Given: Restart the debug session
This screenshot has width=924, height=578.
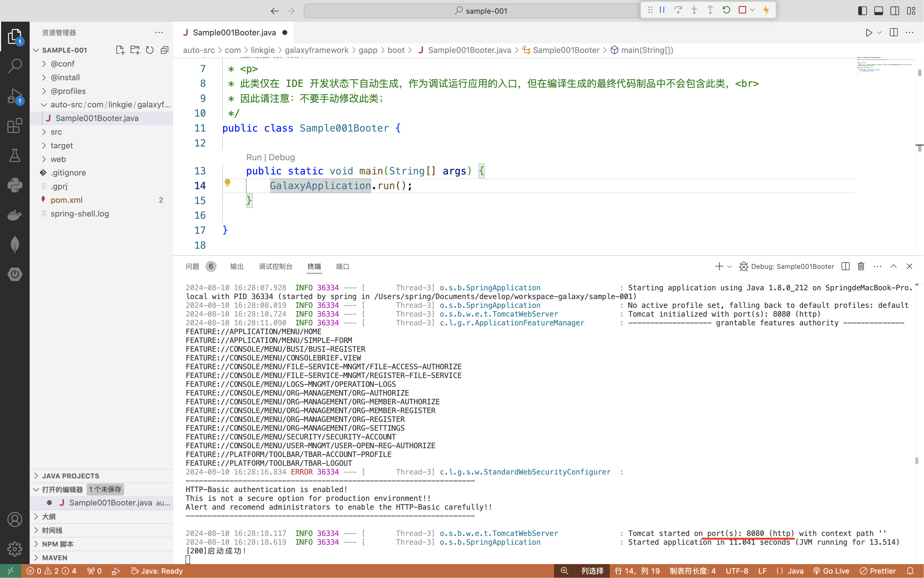Looking at the screenshot, I should point(726,10).
